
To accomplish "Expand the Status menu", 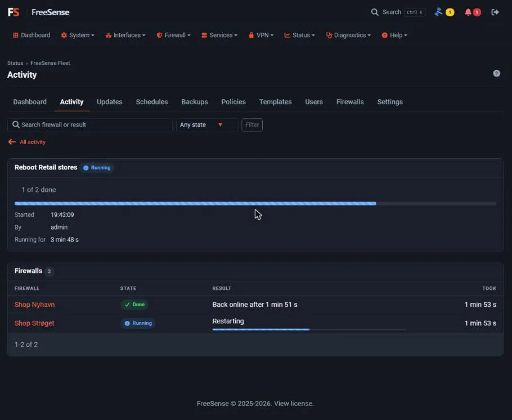I will pyautogui.click(x=299, y=35).
